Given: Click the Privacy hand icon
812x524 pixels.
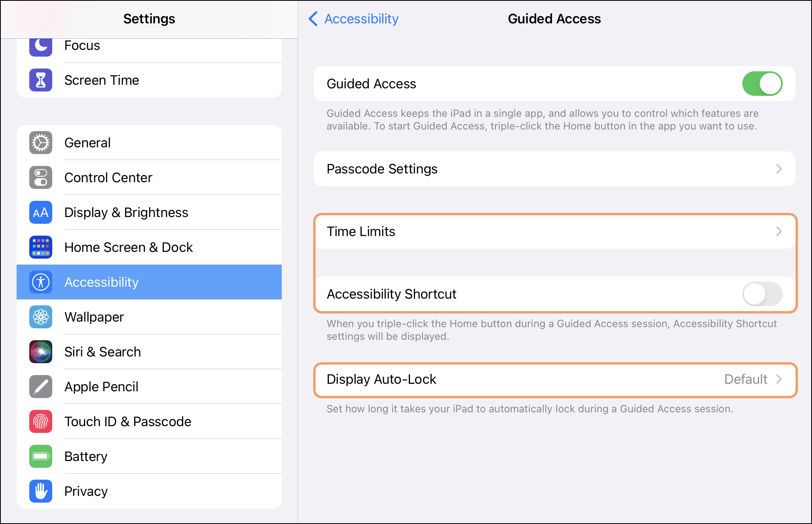Looking at the screenshot, I should tap(41, 491).
